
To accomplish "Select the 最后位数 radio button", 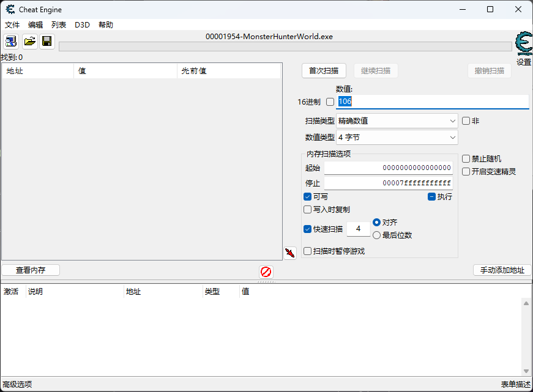I will point(377,235).
